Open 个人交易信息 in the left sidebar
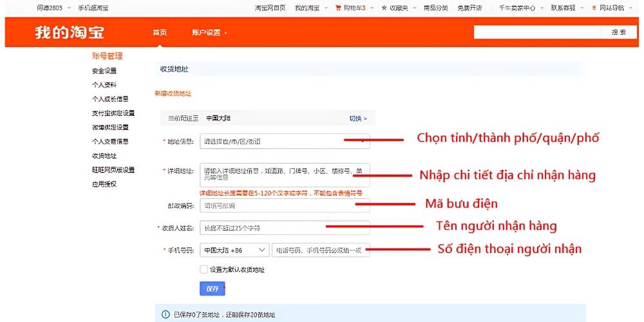Viewport: 644px width, 322px height. tap(110, 141)
